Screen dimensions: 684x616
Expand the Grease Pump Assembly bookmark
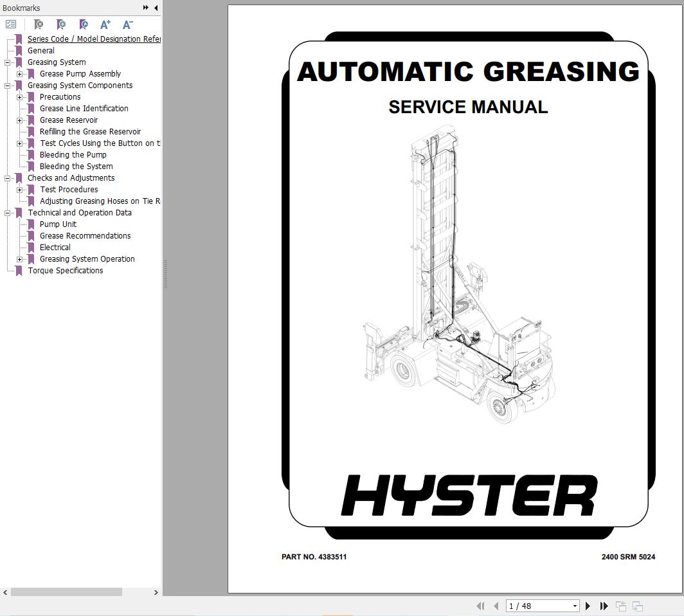[20, 74]
